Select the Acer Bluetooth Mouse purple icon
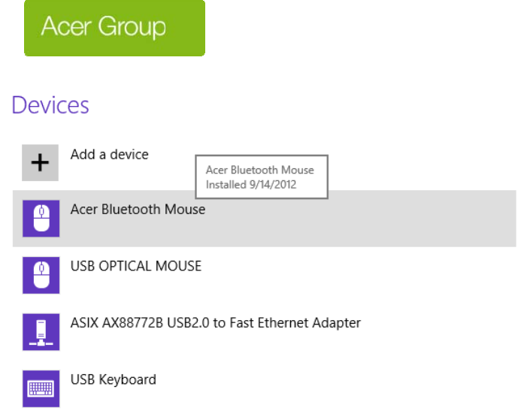This screenshot has height=420, width=530. (x=41, y=218)
